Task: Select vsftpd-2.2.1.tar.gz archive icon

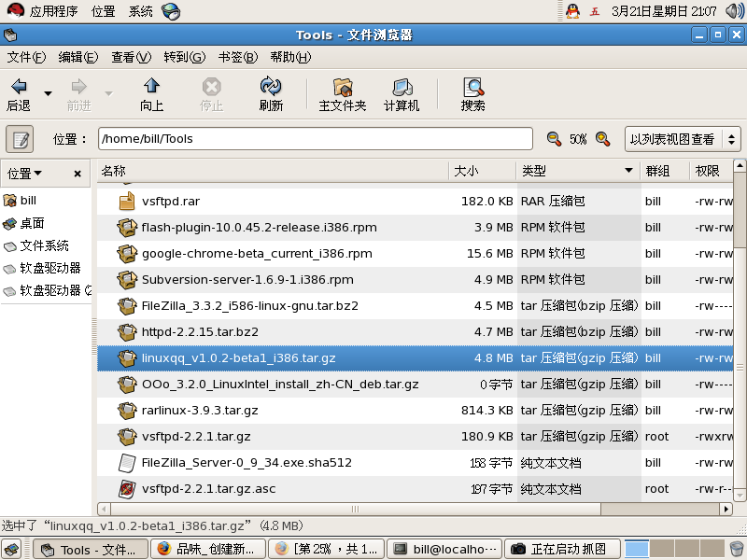Action: click(x=127, y=437)
